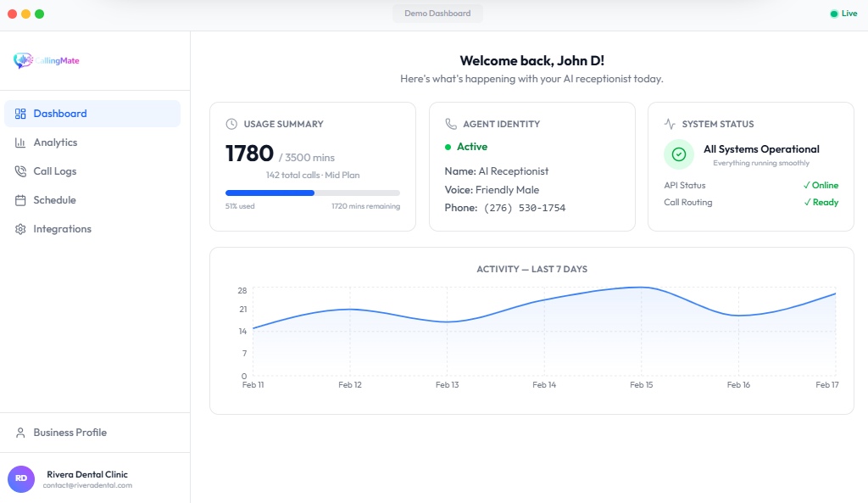Click the Business Profile person icon
This screenshot has height=503, width=868.
coord(20,433)
